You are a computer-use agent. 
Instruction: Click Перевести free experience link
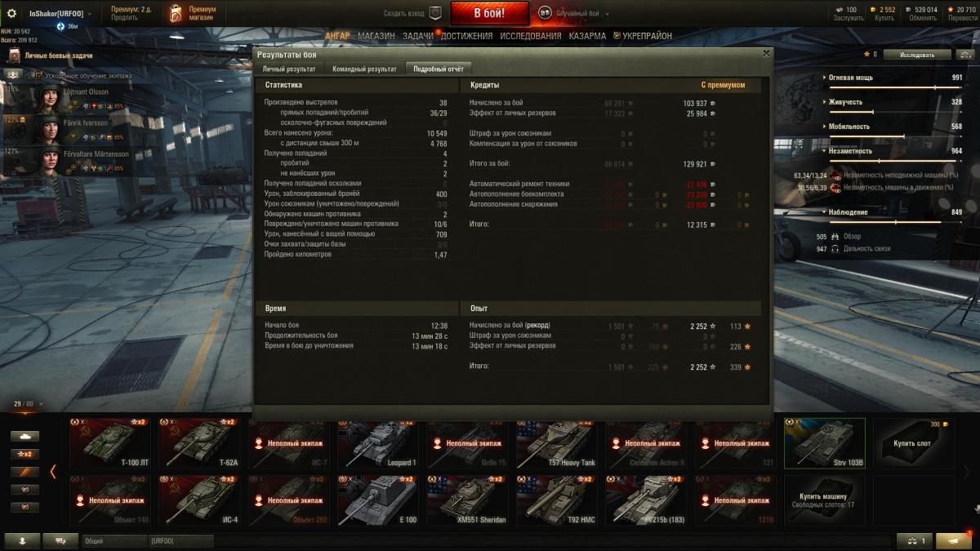(962, 18)
